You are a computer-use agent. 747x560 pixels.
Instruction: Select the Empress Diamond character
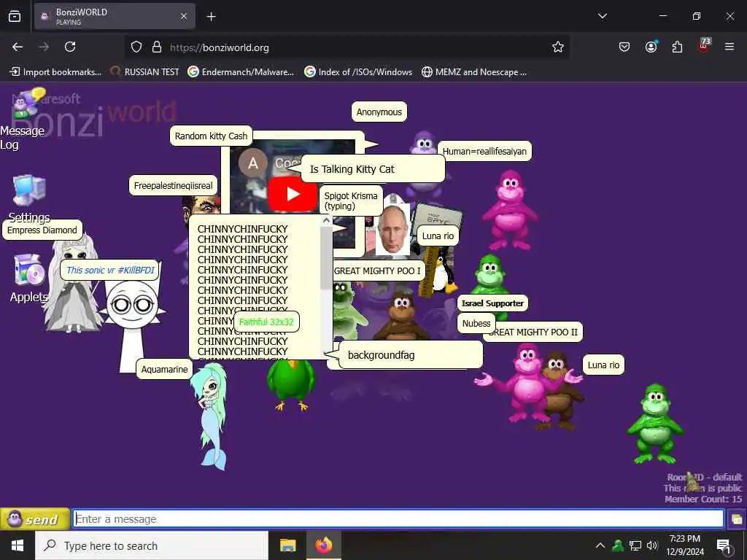click(x=72, y=284)
